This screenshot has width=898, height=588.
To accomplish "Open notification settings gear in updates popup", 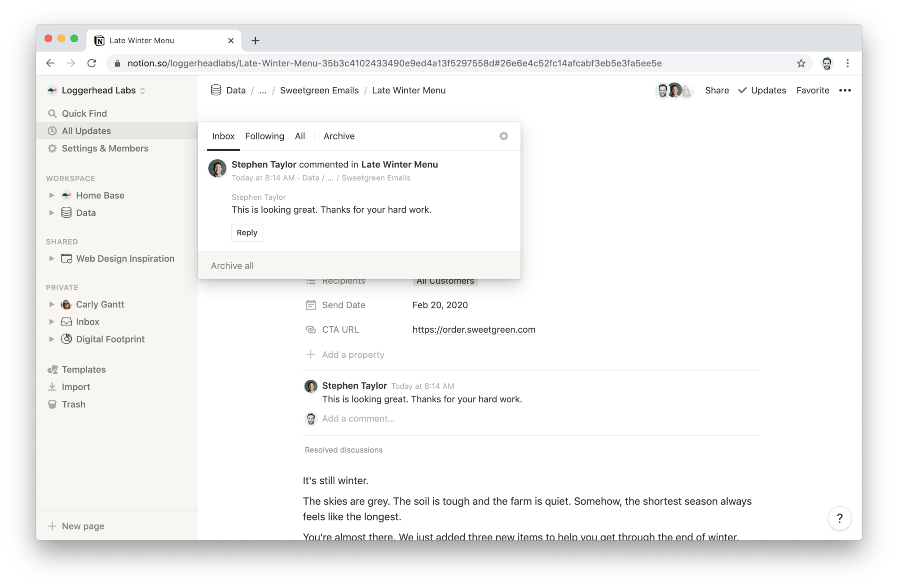I will tap(504, 136).
